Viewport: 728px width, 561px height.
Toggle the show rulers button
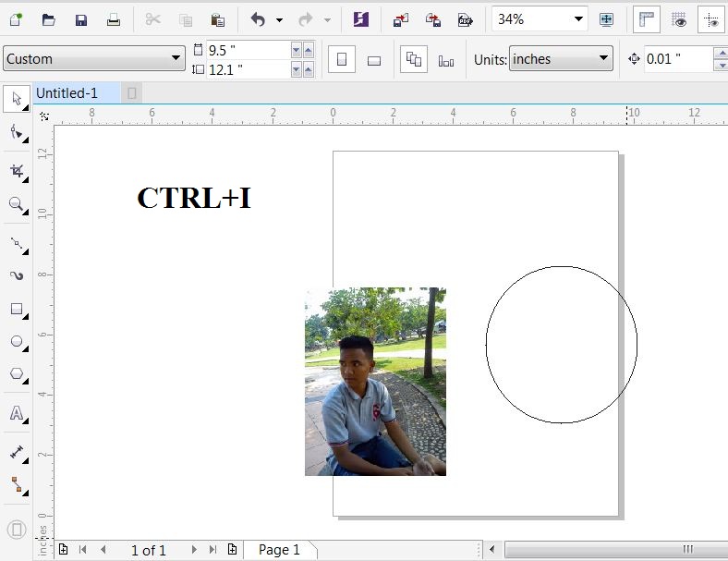tap(647, 19)
